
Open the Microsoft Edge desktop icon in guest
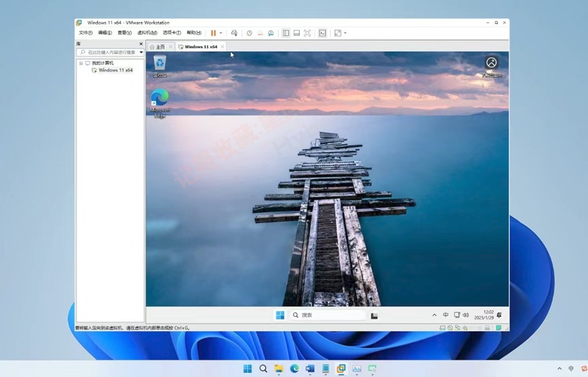(x=159, y=99)
